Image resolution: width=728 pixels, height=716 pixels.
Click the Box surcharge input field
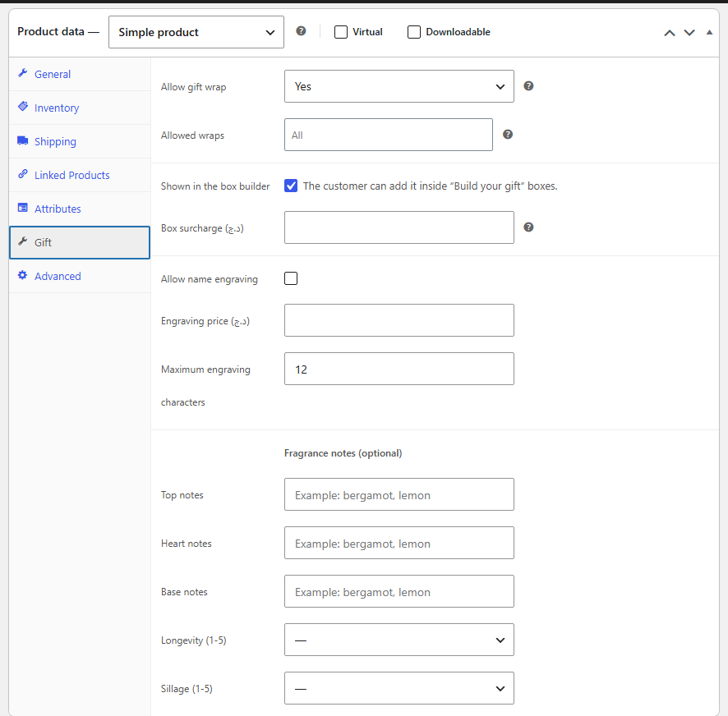click(399, 227)
